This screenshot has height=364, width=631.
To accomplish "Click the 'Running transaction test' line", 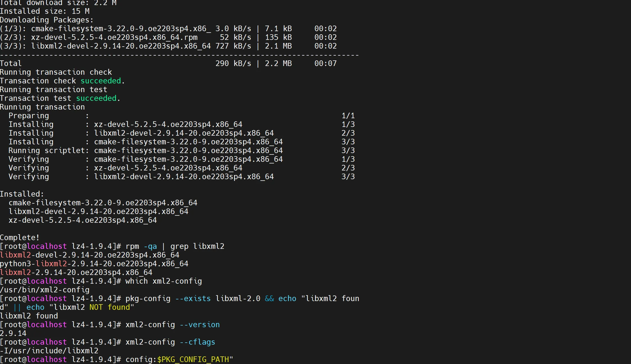I will pyautogui.click(x=54, y=90).
